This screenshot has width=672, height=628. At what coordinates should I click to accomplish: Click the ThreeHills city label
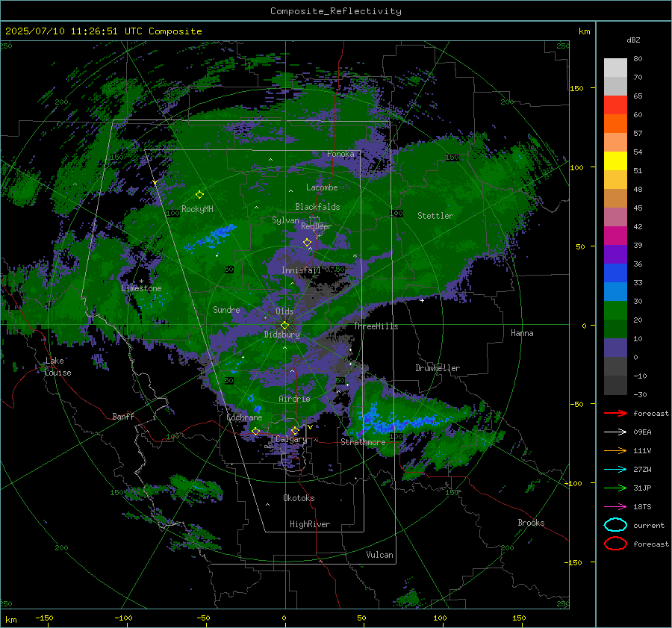[376, 326]
